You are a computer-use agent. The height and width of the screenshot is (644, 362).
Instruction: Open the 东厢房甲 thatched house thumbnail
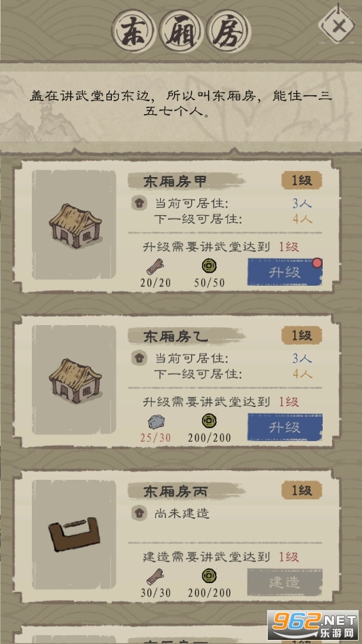point(75,225)
